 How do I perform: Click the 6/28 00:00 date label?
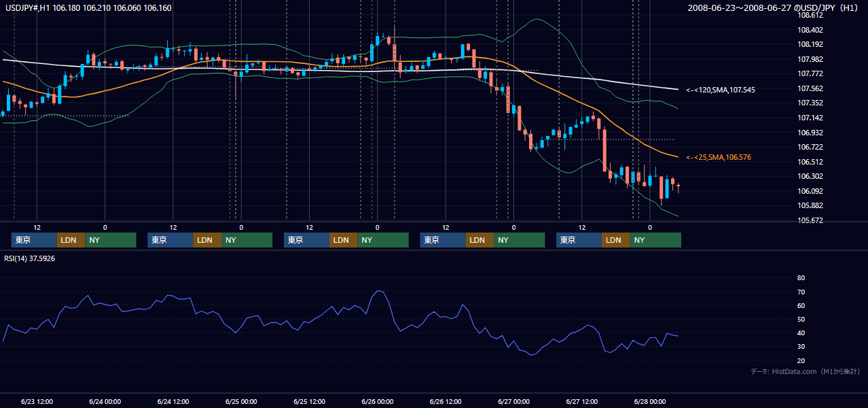click(650, 401)
